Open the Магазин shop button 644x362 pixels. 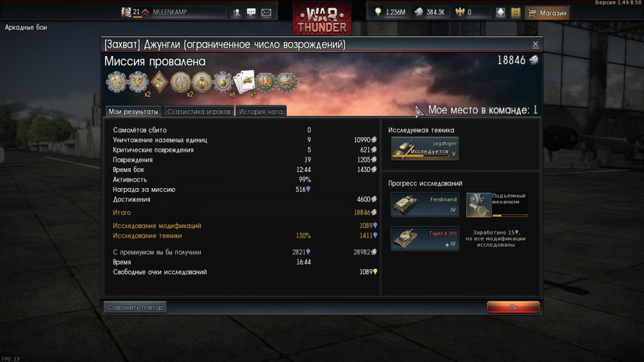(x=547, y=13)
